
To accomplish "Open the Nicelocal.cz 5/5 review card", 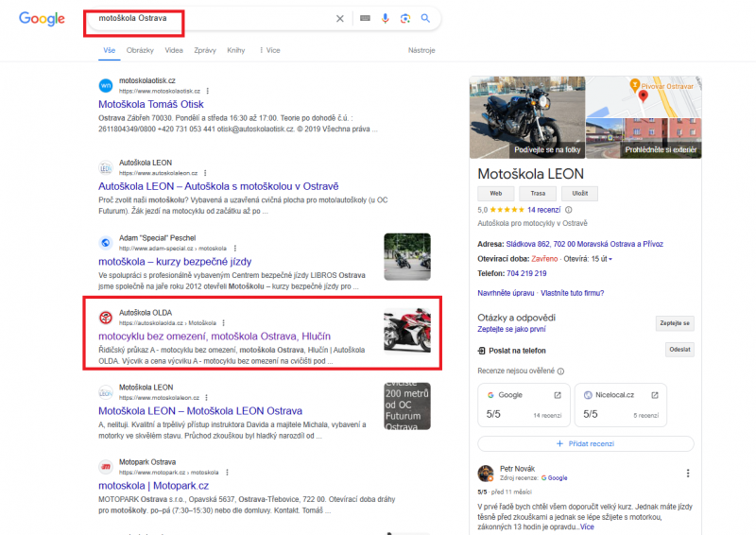I will pos(621,406).
